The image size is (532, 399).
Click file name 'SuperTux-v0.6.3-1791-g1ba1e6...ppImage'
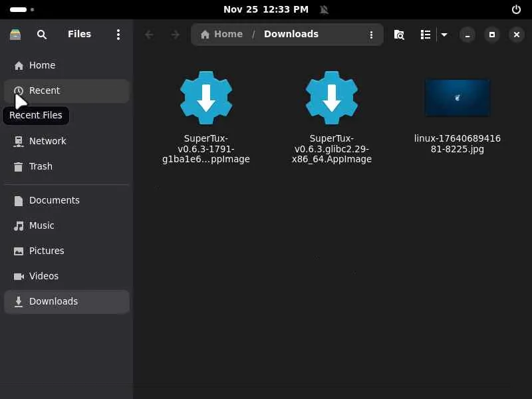206,148
